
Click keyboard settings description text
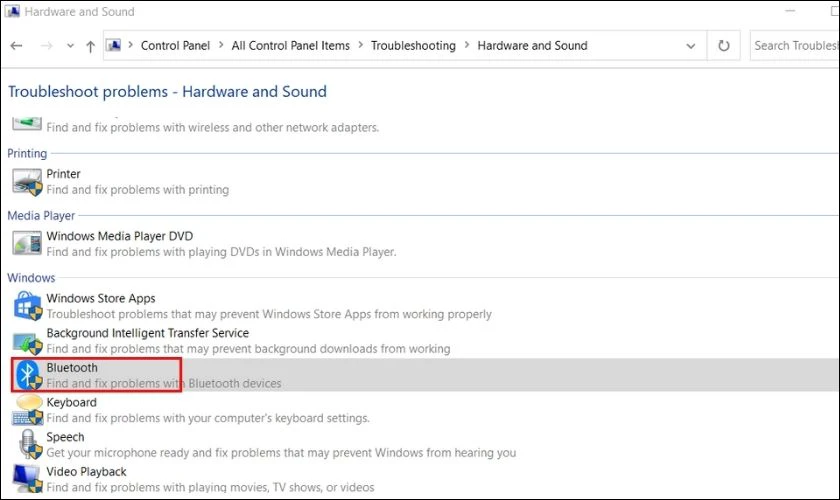coord(208,418)
